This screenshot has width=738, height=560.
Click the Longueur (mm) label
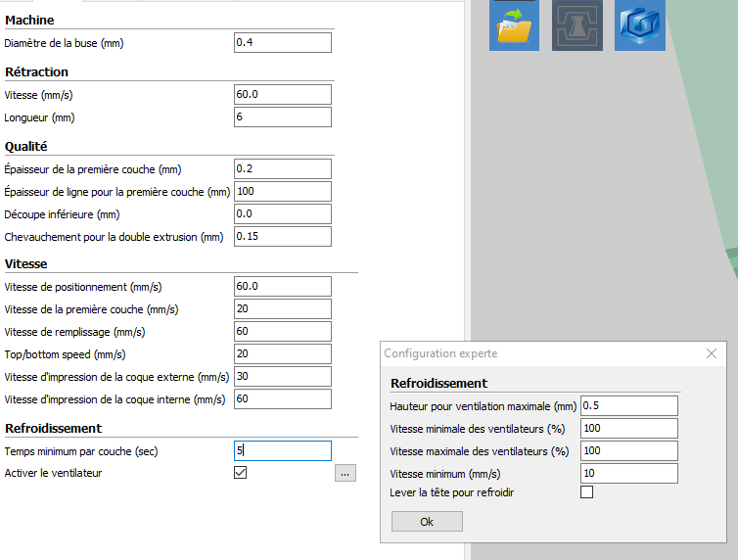39,117
